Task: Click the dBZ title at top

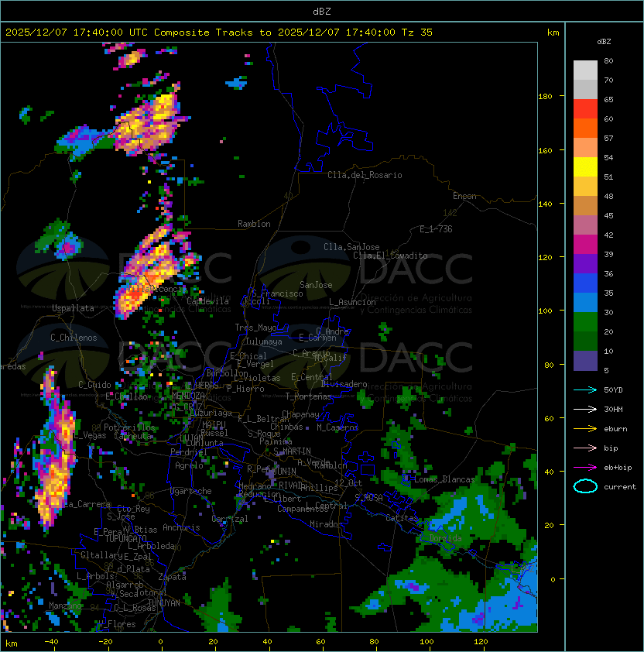Action: pyautogui.click(x=322, y=11)
